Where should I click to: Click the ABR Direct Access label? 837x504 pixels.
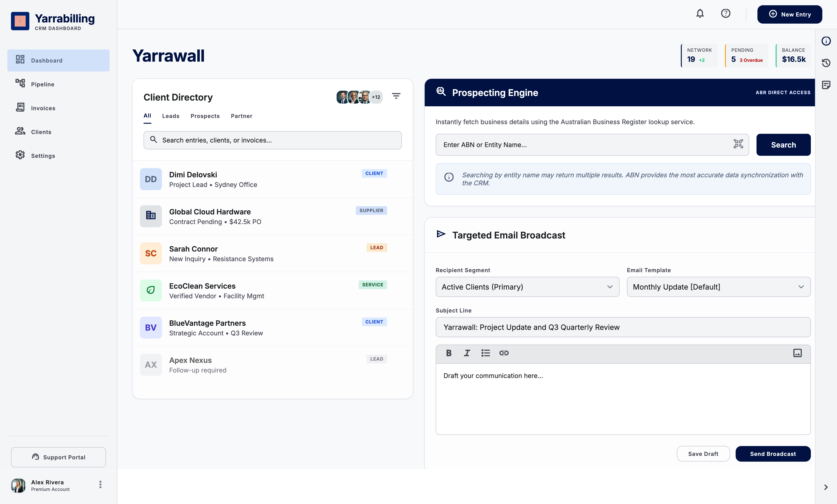tap(783, 92)
